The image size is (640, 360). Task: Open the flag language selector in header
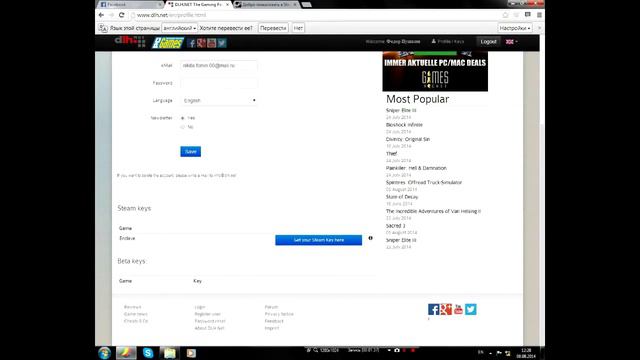511,42
